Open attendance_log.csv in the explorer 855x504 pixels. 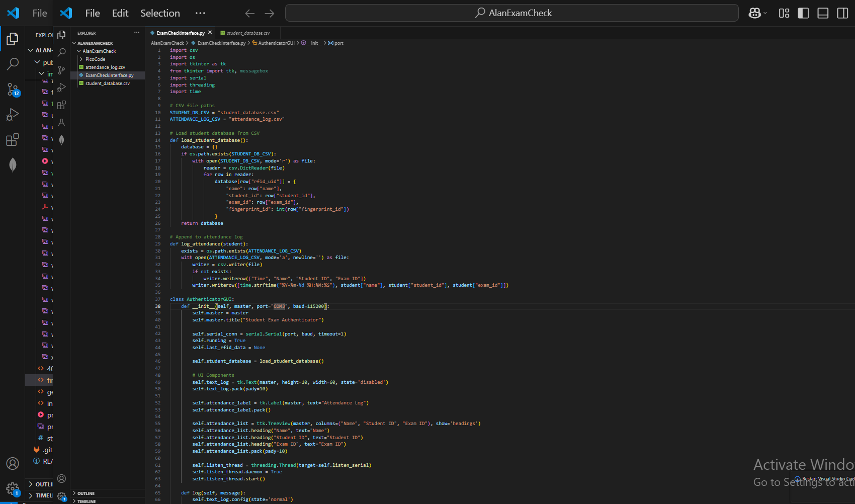pos(105,67)
